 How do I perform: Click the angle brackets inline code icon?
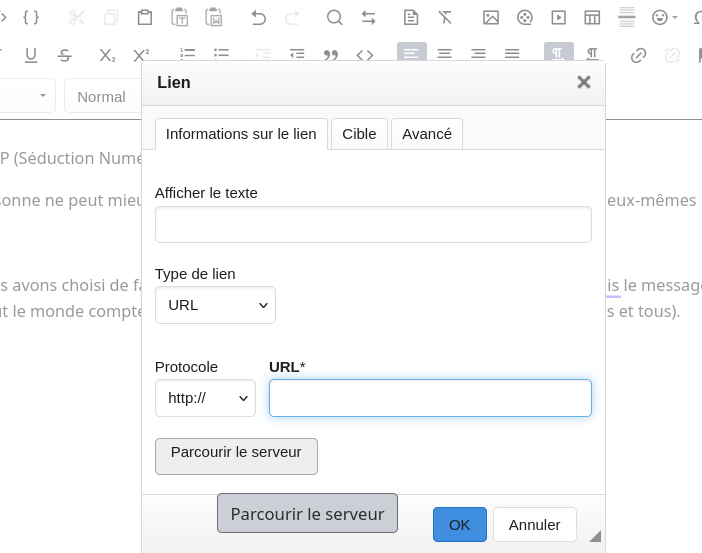pos(365,55)
